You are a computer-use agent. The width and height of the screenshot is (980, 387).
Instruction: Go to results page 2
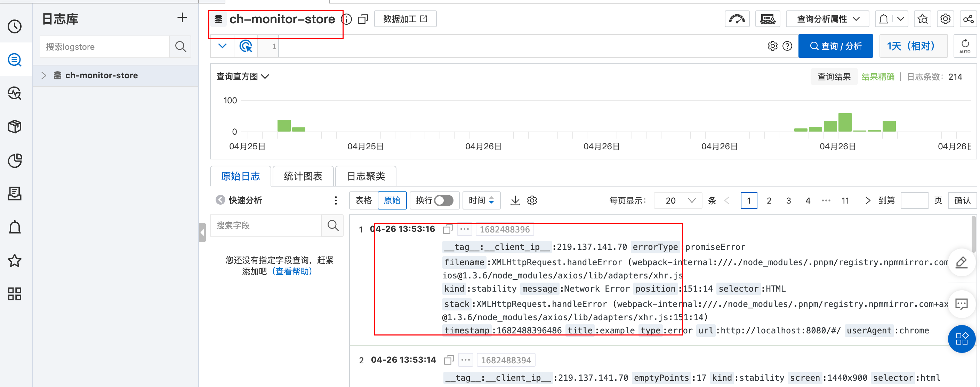[x=769, y=200]
